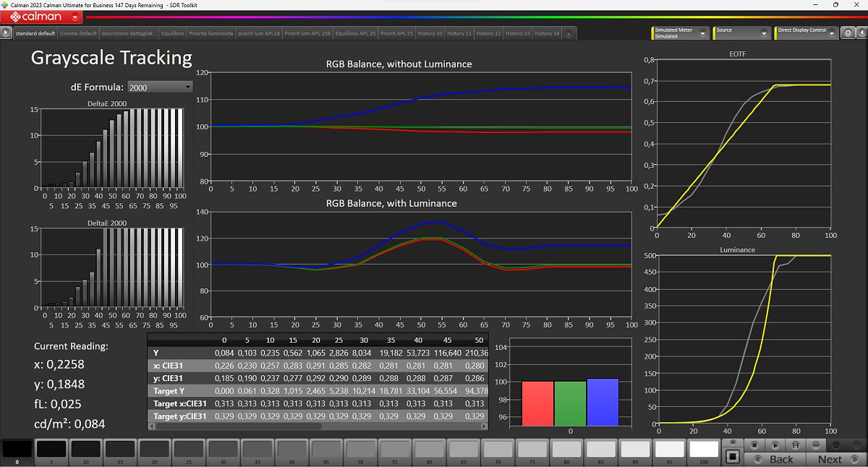This screenshot has height=467, width=868.
Task: Select the 100 percent white grayscale swatch
Action: click(x=703, y=450)
